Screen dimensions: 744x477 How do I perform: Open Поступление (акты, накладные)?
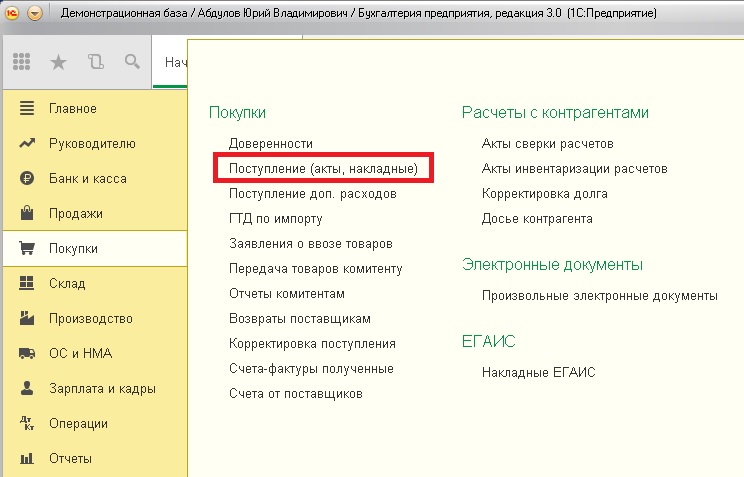pyautogui.click(x=323, y=168)
